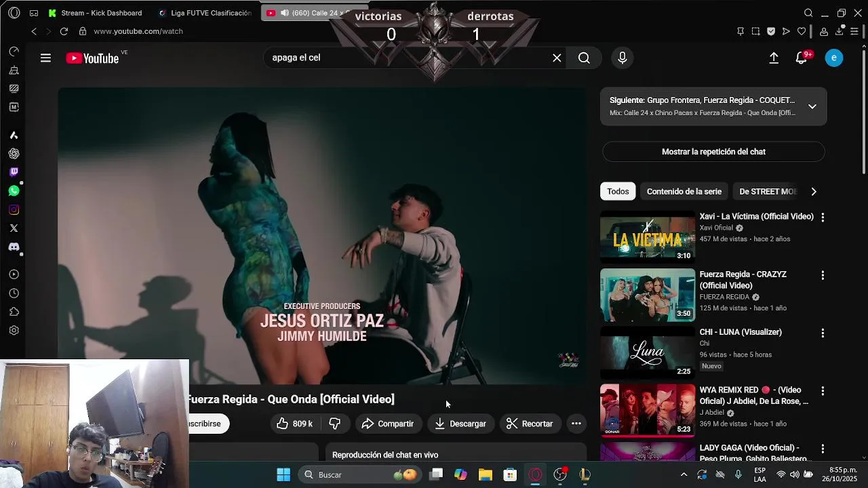Open the YouTube guide hamburger menu
Viewport: 868px width, 488px height.
(x=45, y=58)
